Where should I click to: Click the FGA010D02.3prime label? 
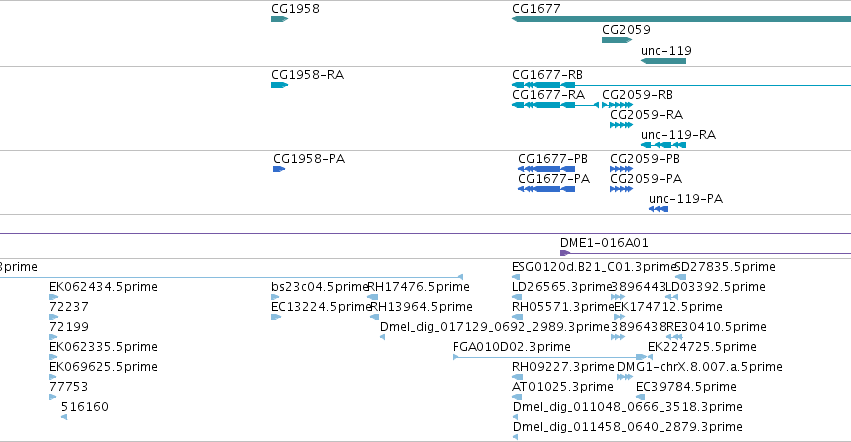tap(512, 347)
